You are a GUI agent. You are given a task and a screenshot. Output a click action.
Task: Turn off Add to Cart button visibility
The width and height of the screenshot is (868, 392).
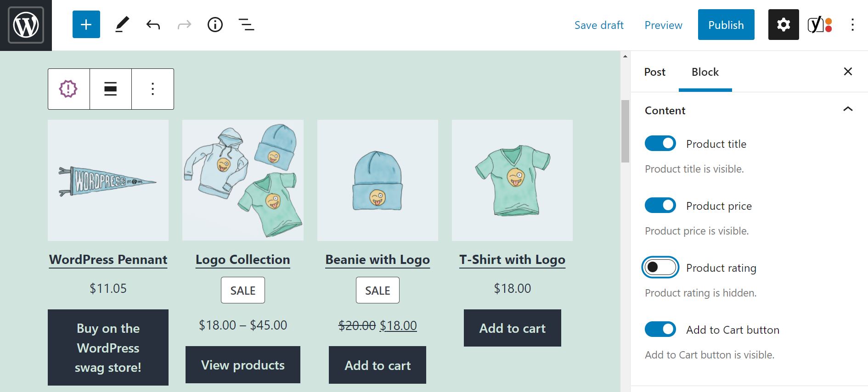coord(660,329)
